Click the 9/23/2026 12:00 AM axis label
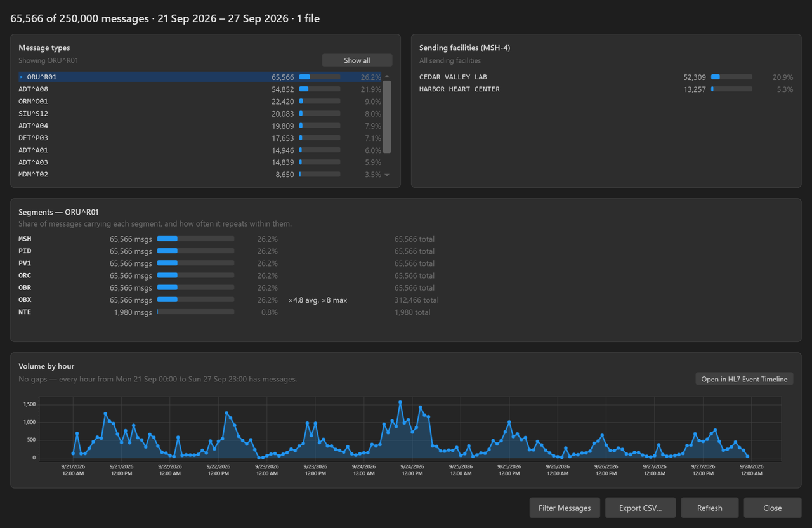 click(x=267, y=470)
